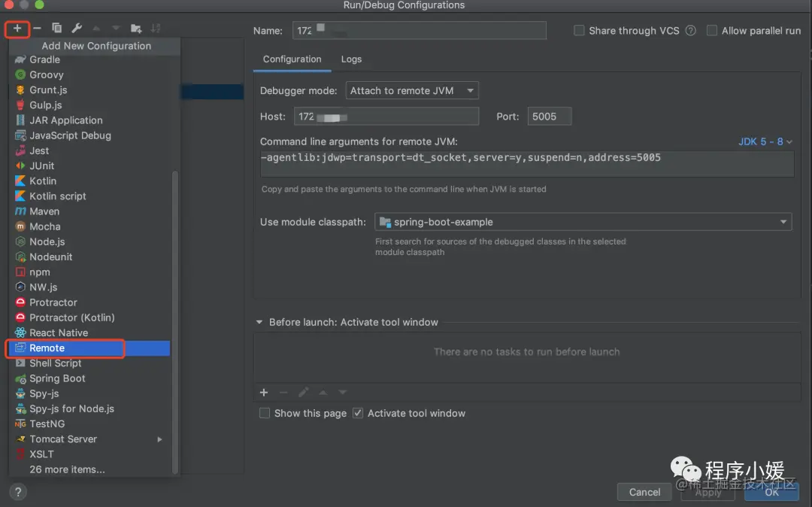Click the Share through VCS help icon
The height and width of the screenshot is (507, 812).
click(x=690, y=31)
